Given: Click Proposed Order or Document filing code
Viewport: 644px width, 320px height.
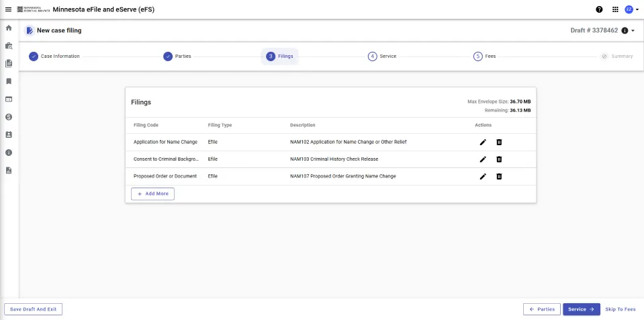Looking at the screenshot, I should point(165,176).
